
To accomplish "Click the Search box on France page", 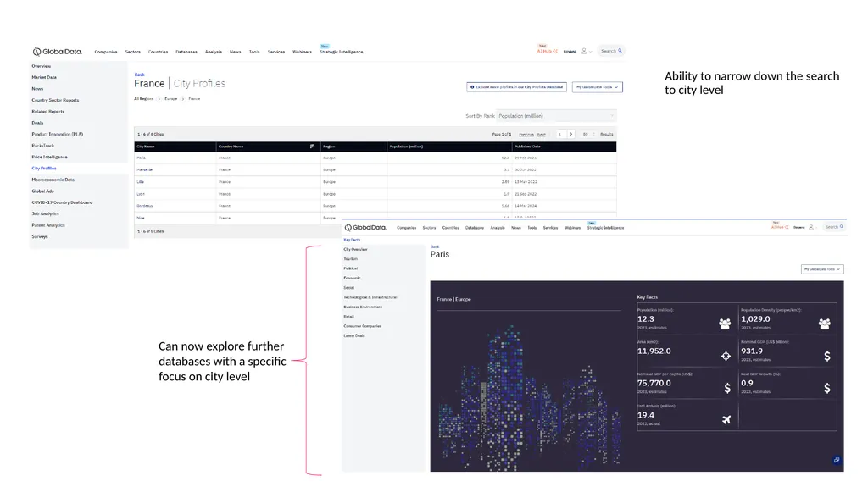I will (x=611, y=51).
